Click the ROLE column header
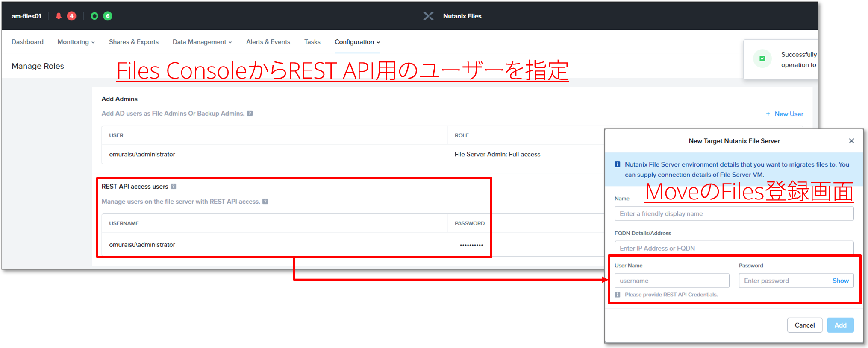 [462, 135]
